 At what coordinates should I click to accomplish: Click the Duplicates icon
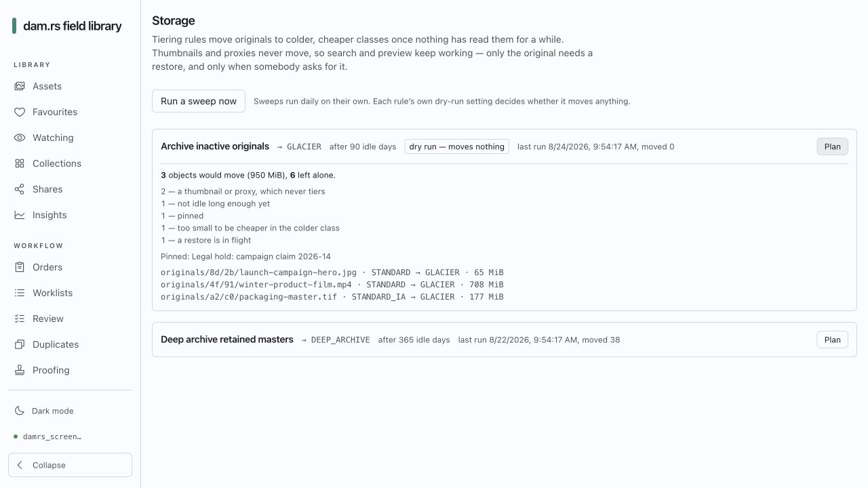(20, 344)
